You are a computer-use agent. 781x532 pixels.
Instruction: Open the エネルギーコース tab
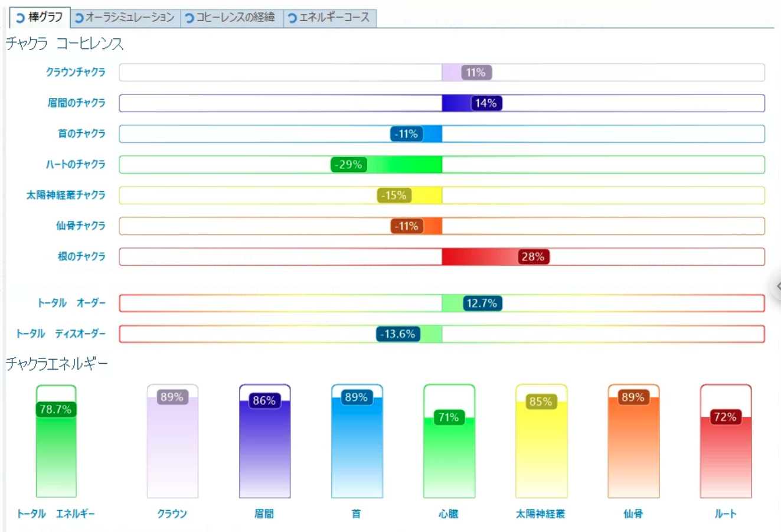click(334, 18)
